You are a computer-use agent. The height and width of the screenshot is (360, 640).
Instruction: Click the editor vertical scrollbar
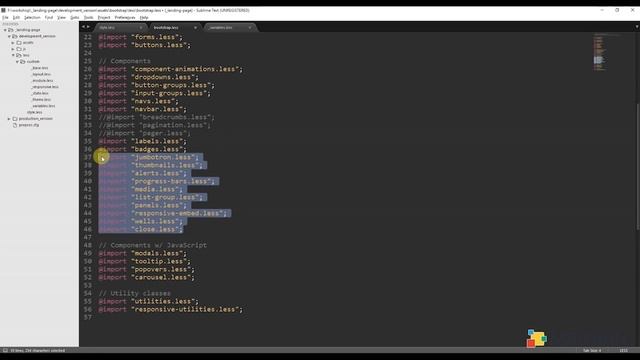(637, 166)
